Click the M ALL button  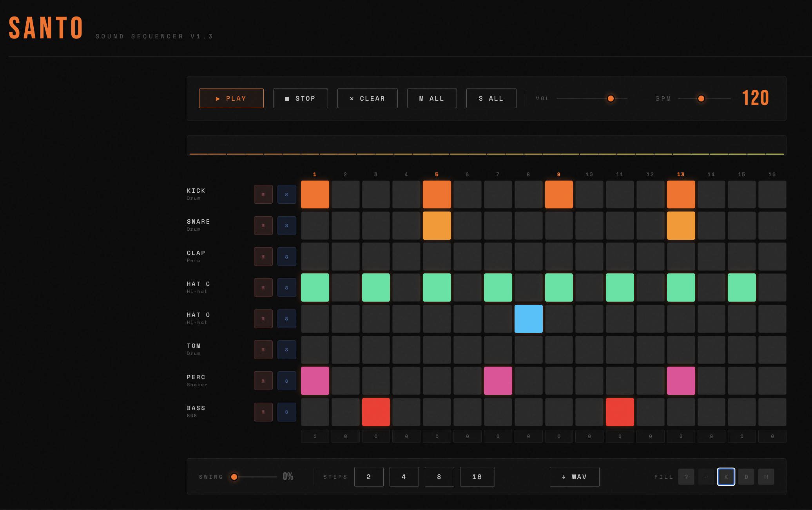click(432, 98)
